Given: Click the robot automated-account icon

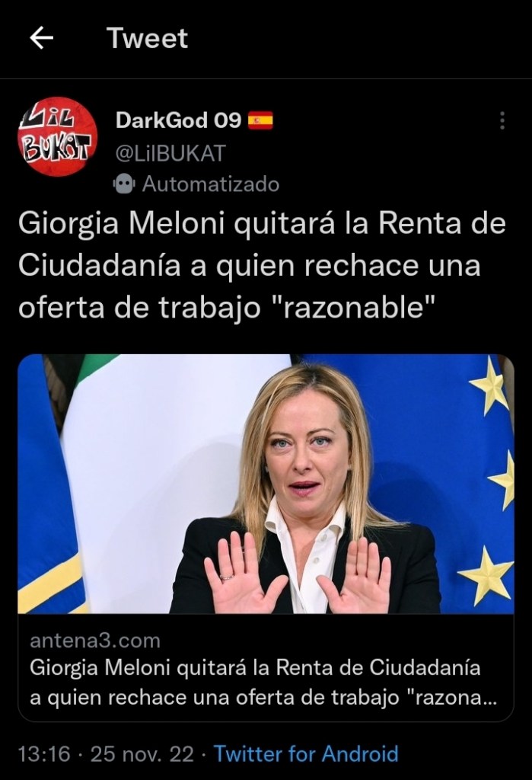Looking at the screenshot, I should click(x=124, y=184).
